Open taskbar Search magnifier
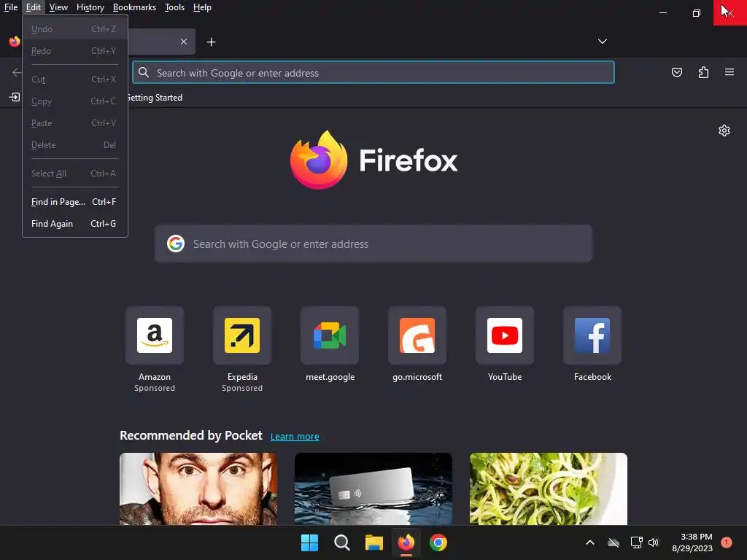 pos(341,542)
